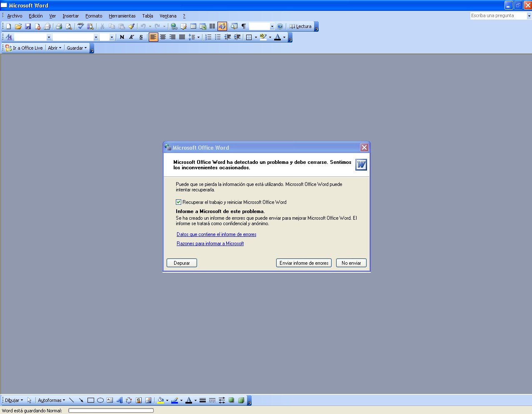The image size is (532, 414).
Task: Click the increase indent icon
Action: tap(237, 37)
